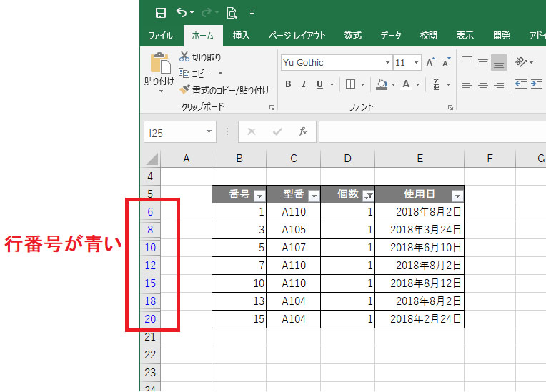Open the データ tab
Viewport: 546px width, 392px height.
click(x=391, y=36)
